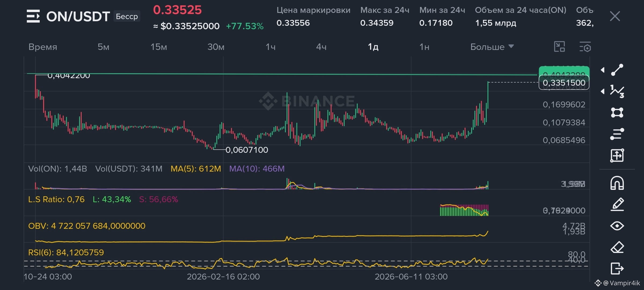This screenshot has height=290, width=644.
Task: Click the price scale value 0,1079384
Action: pos(564,122)
